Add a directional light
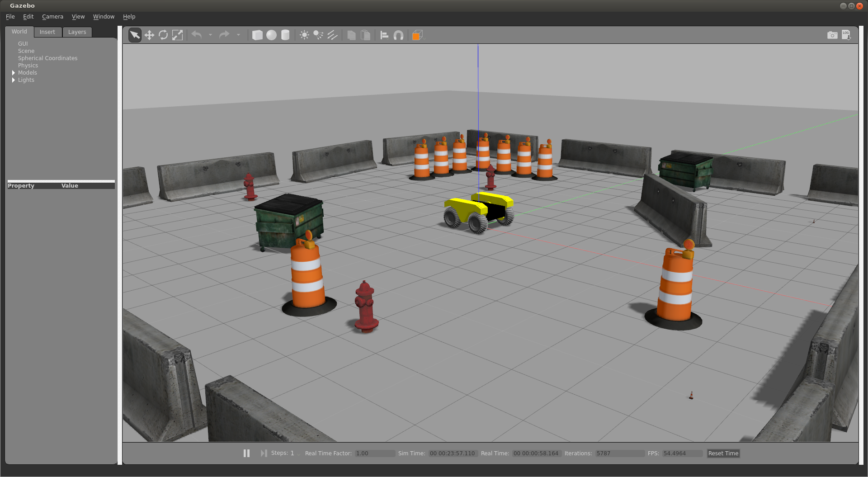Screen dimensions: 868x477 (x=333, y=35)
